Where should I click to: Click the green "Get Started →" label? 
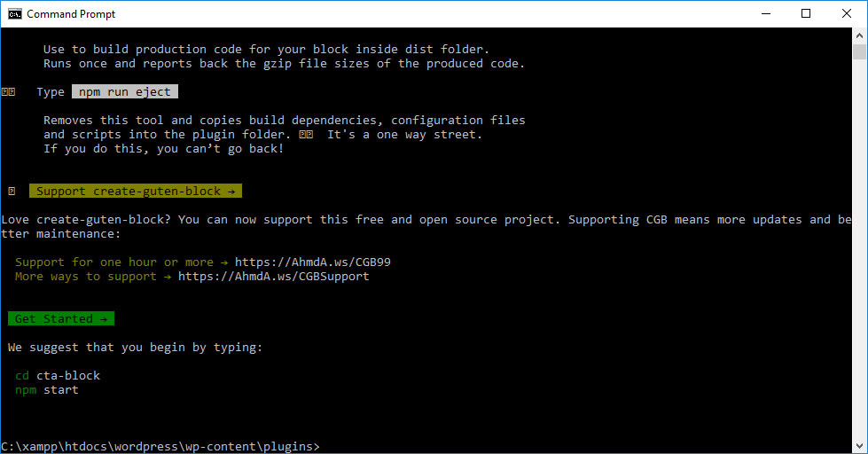[x=61, y=319]
